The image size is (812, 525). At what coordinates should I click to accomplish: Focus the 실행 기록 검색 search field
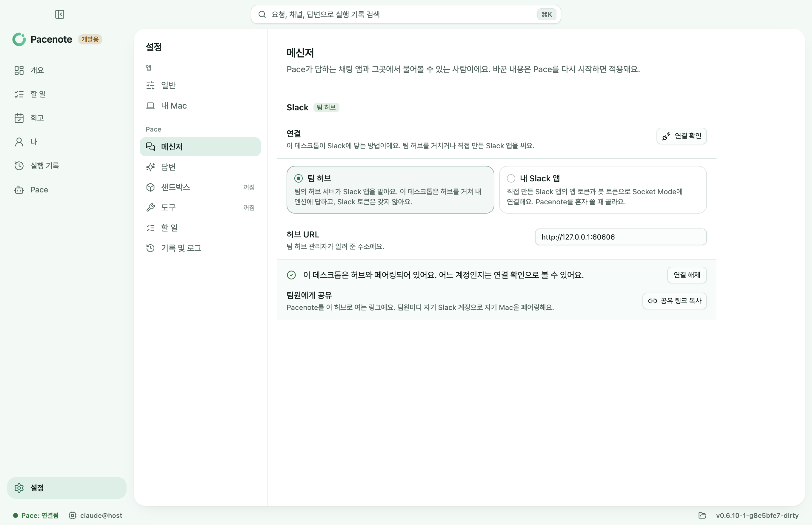[406, 14]
